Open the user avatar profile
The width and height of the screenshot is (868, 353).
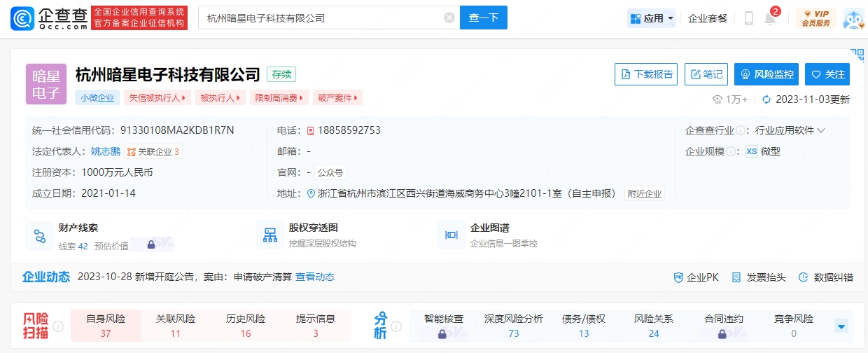[854, 18]
